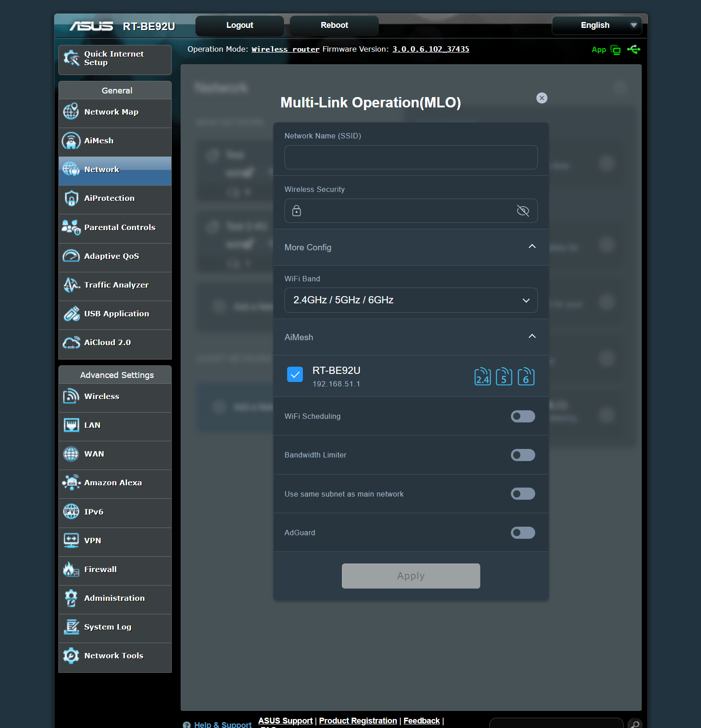Enable the WiFi Scheduling switch
This screenshot has height=728, width=701.
[x=523, y=416]
